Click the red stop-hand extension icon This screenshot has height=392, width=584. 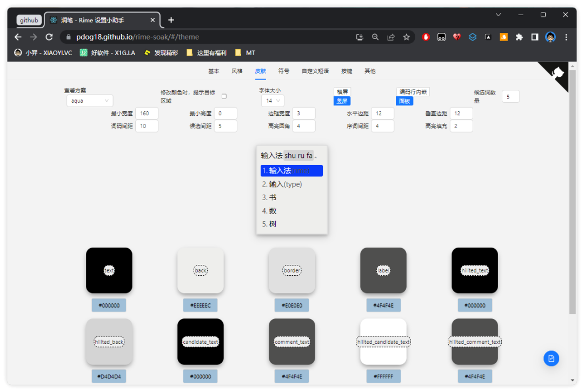pos(426,37)
